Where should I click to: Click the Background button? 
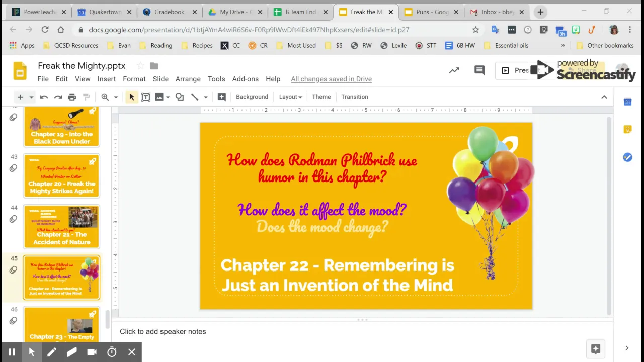[252, 97]
